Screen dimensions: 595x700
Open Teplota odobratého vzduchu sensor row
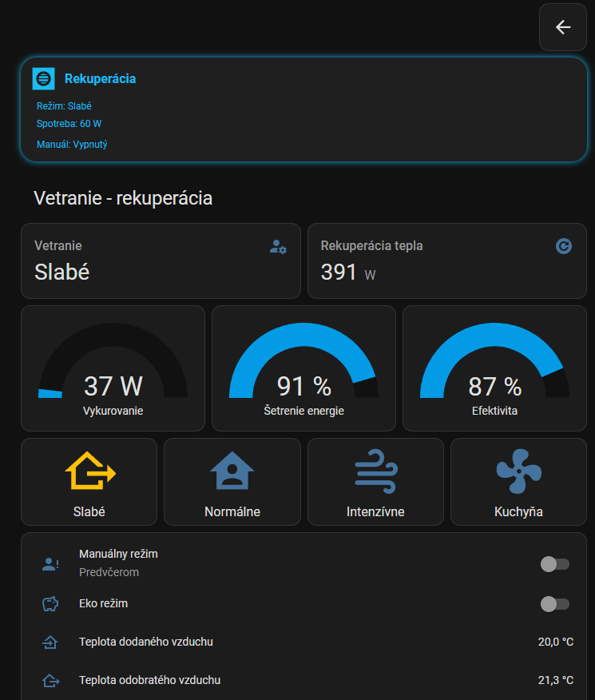click(149, 680)
